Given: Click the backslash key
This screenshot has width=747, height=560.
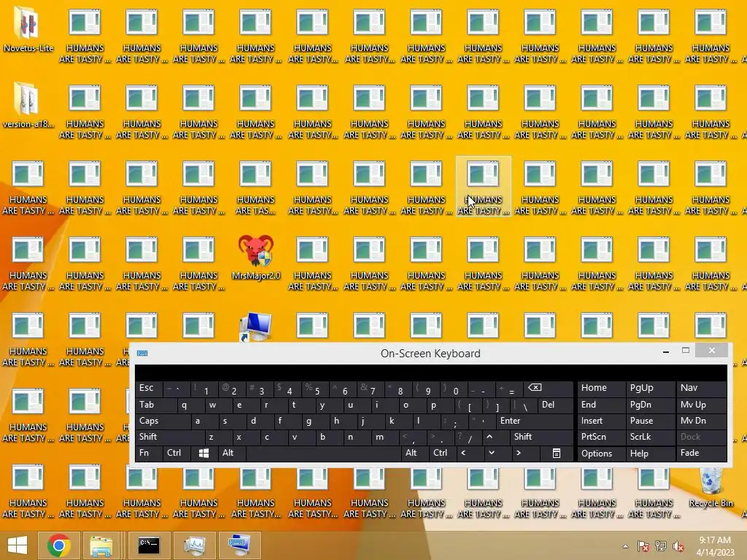Looking at the screenshot, I should coord(523,405).
